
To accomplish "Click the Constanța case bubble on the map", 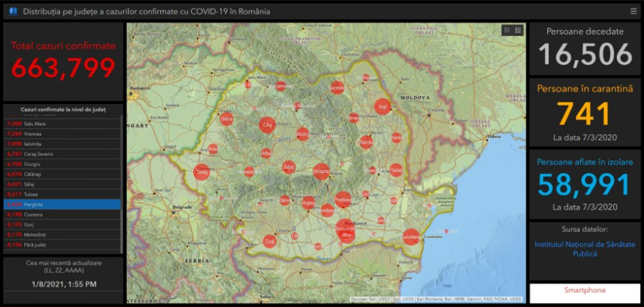I will (410, 237).
